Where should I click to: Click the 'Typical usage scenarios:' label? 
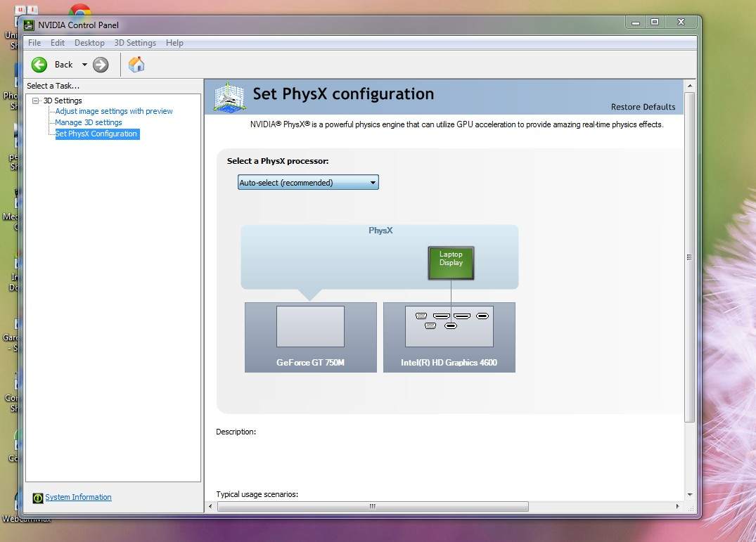click(257, 494)
